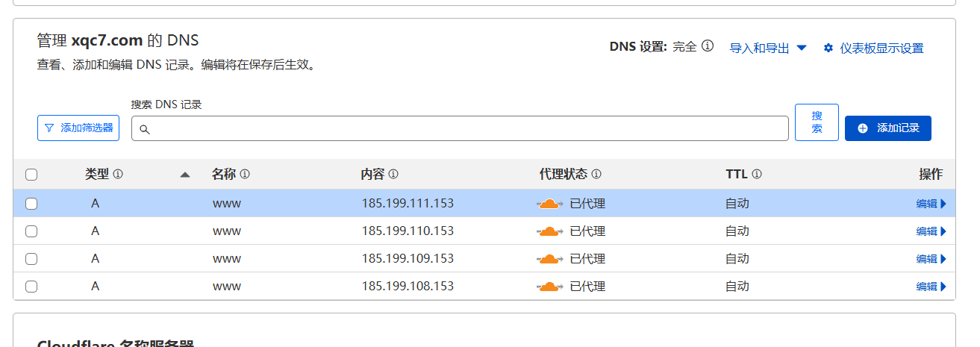Click the info icon next to 内容 header
The width and height of the screenshot is (980, 347).
393,174
